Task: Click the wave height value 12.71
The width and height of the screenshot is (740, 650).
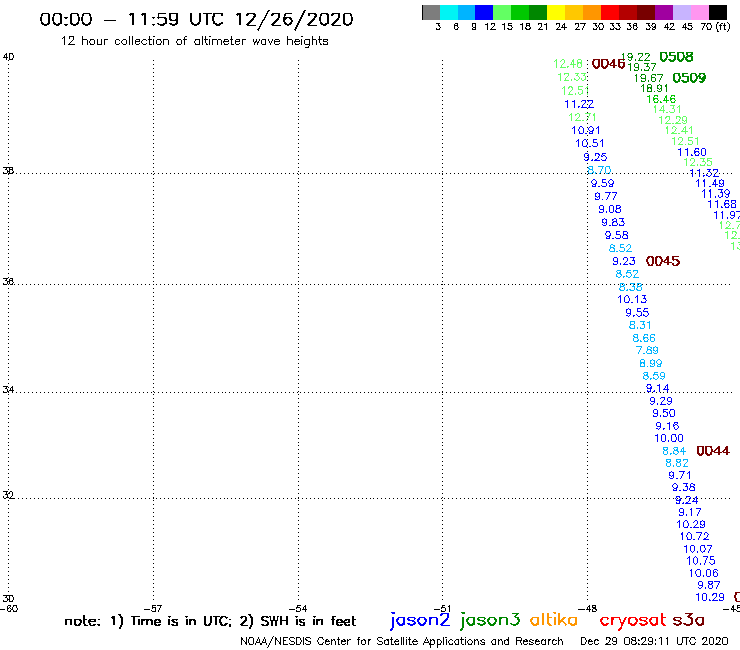Action: click(x=582, y=117)
